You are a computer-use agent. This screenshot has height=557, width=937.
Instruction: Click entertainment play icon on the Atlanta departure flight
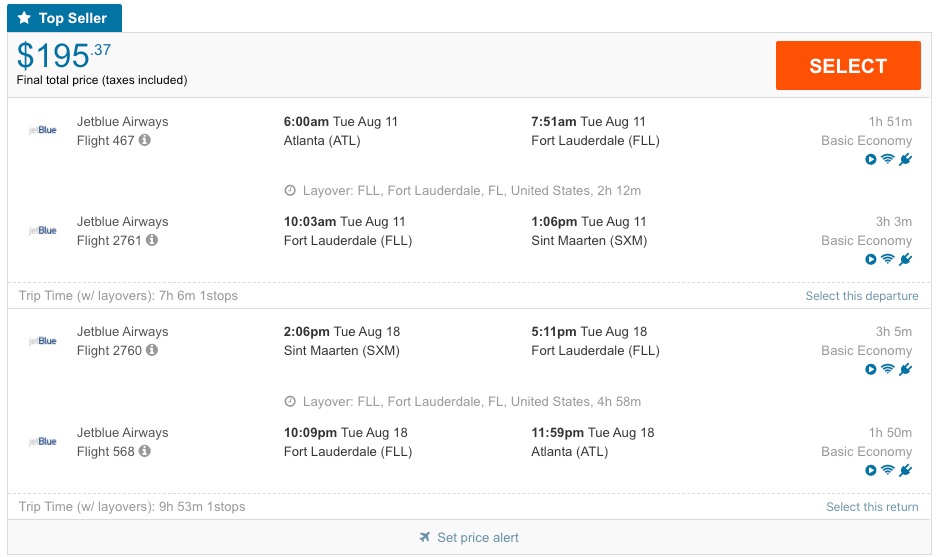[871, 159]
